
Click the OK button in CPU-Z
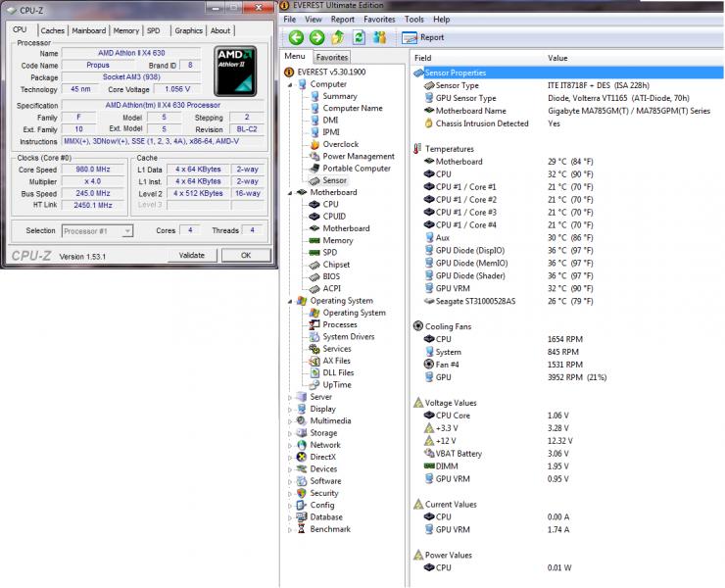[246, 256]
